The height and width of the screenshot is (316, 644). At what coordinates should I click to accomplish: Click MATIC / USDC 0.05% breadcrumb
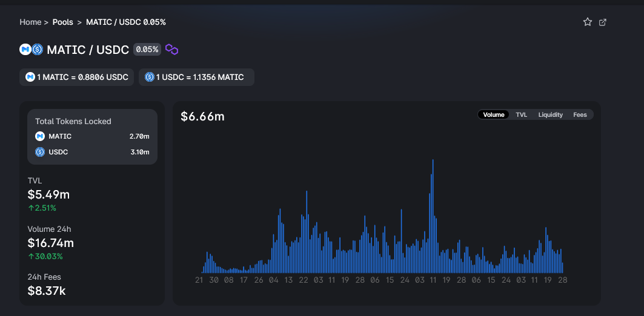(x=125, y=22)
